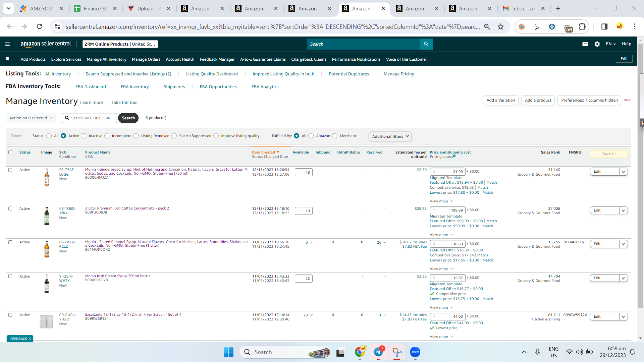Click the Add a Variation button
Screen dimensions: 644x362
pos(501,100)
